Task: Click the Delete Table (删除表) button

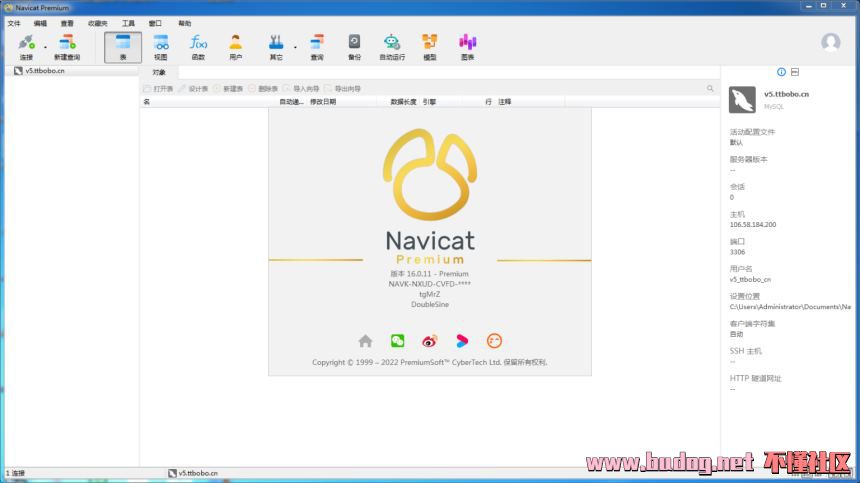Action: point(263,88)
